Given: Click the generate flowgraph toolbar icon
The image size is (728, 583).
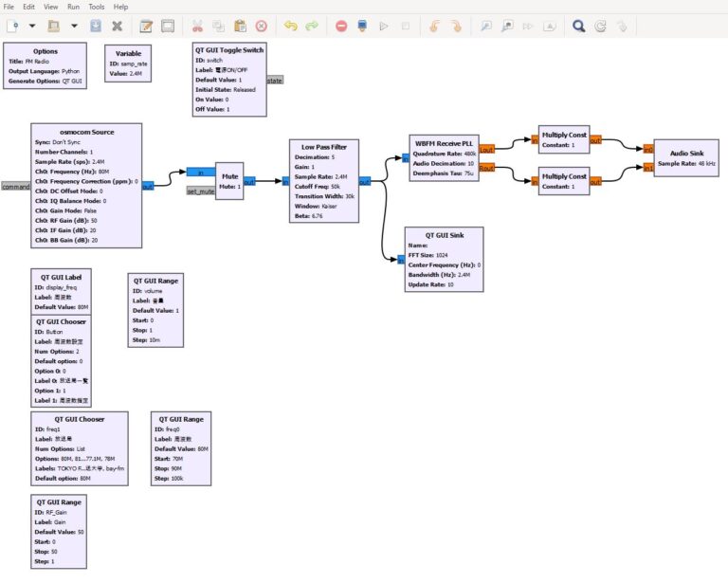Looking at the screenshot, I should coord(362,26).
